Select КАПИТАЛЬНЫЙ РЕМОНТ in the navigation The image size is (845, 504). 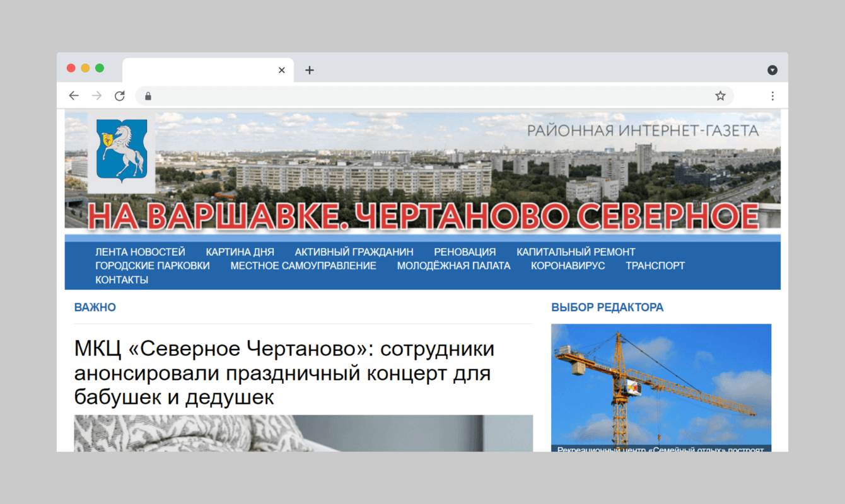(576, 251)
